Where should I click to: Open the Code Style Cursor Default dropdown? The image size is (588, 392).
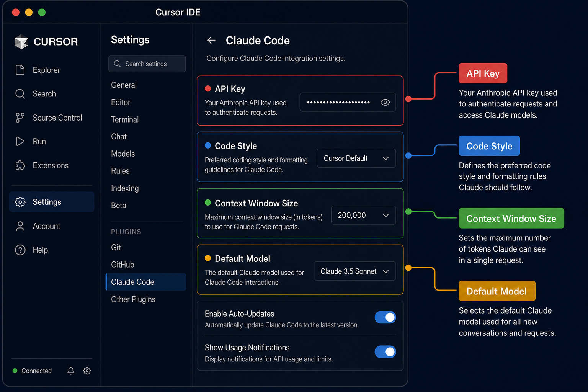(x=356, y=158)
